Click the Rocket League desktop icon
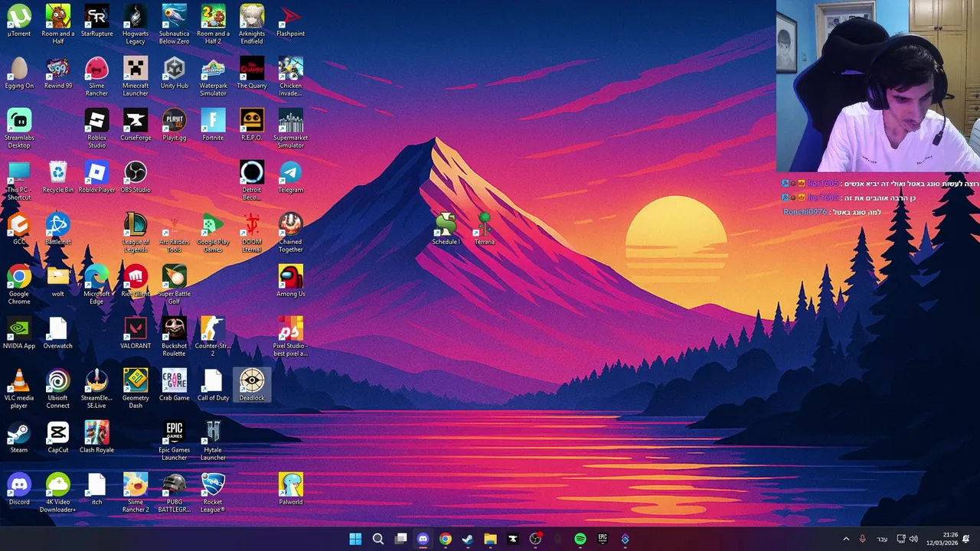This screenshot has width=980, height=551. [213, 493]
